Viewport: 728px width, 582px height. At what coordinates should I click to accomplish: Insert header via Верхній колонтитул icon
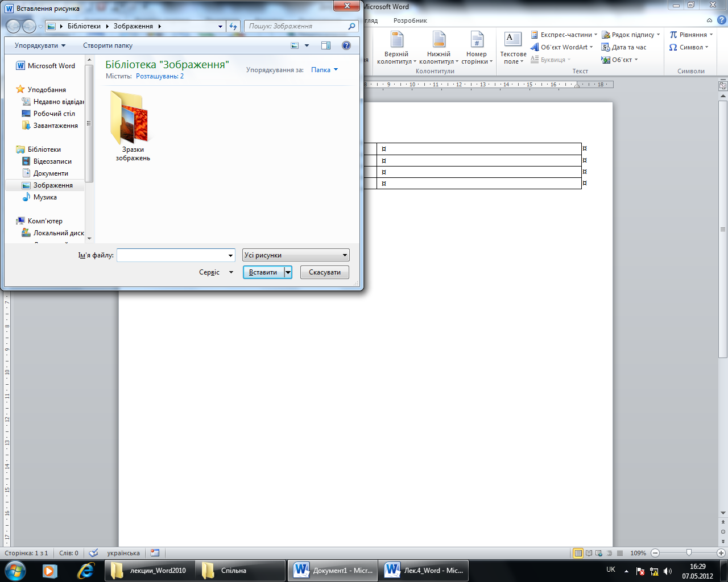coord(396,48)
